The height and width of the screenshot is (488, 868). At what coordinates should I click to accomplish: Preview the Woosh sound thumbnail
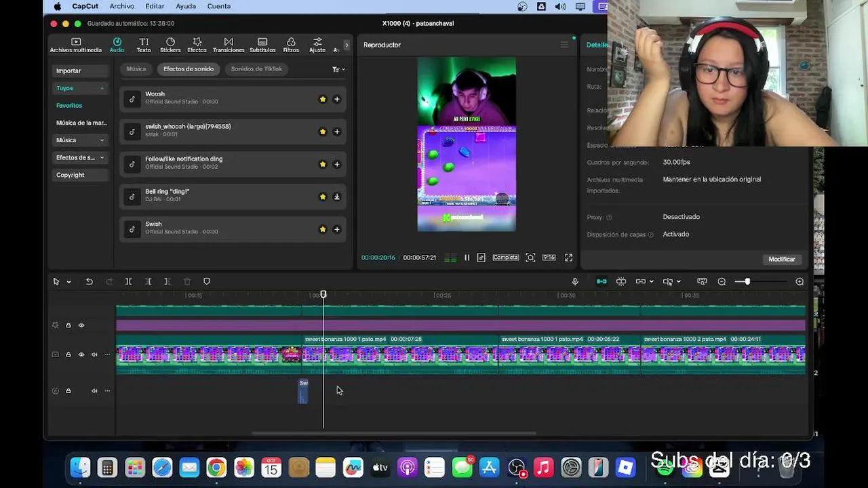pos(132,99)
